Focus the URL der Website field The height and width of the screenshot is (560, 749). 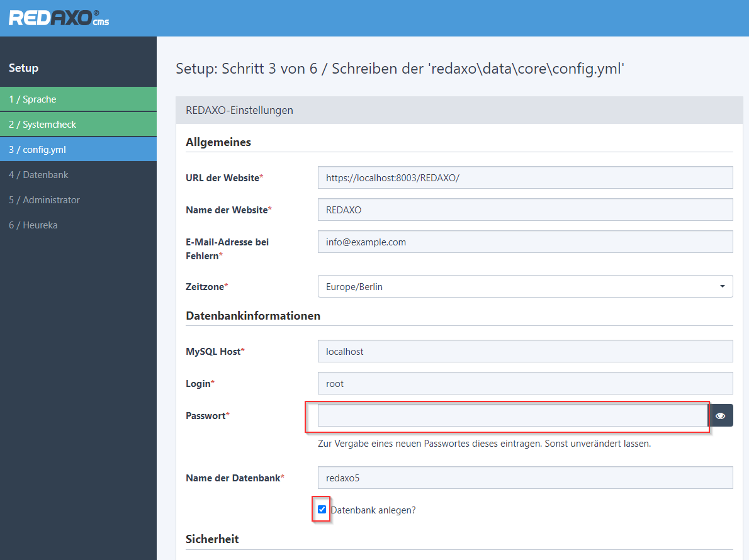525,177
